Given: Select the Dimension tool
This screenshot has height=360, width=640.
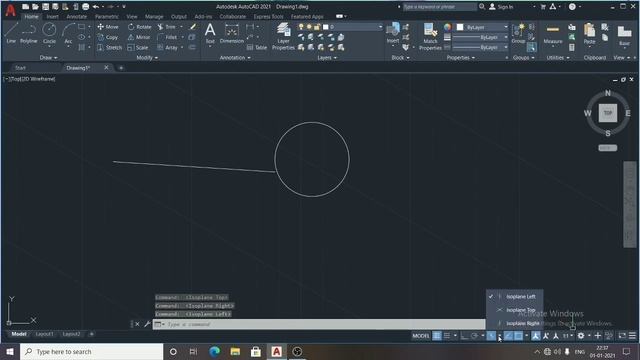Looking at the screenshot, I should point(231,33).
